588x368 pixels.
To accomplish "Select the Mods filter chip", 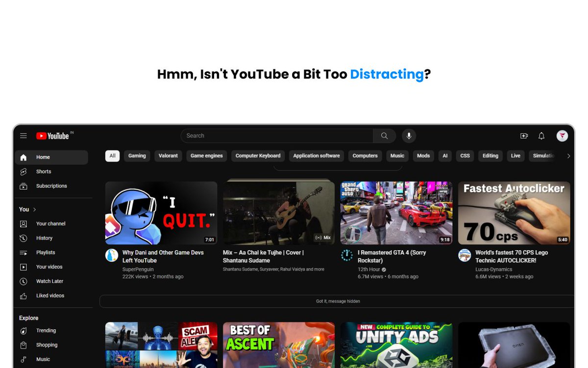I will 423,156.
